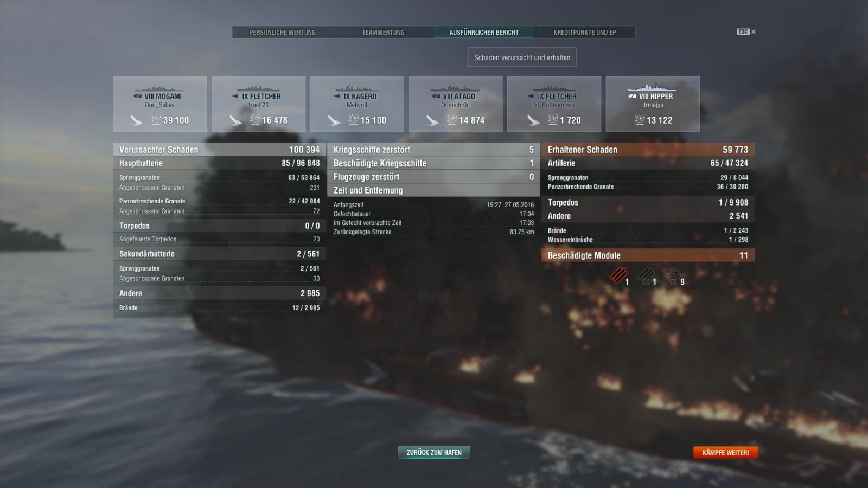Screen dimensions: 868x488
Task: Select the IX Fletcher card of troelf23
Action: tap(259, 104)
